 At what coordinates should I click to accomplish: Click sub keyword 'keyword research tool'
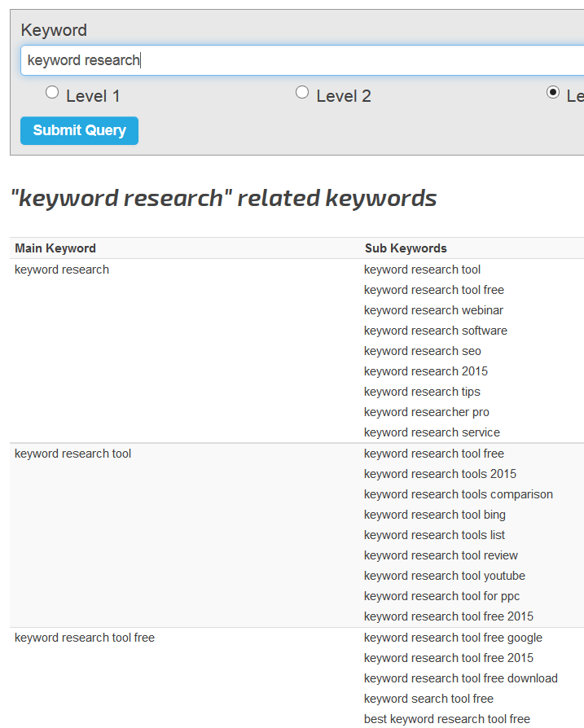tap(422, 270)
